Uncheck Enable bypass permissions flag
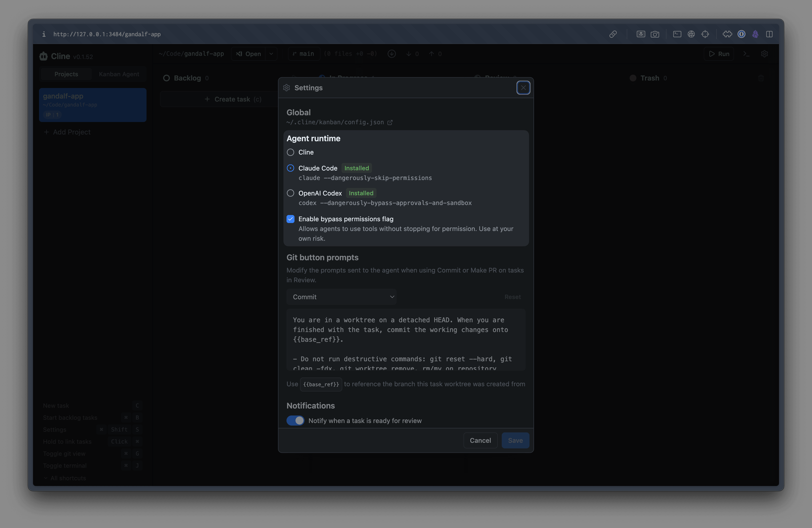Screen dimensions: 812x528 pos(290,219)
